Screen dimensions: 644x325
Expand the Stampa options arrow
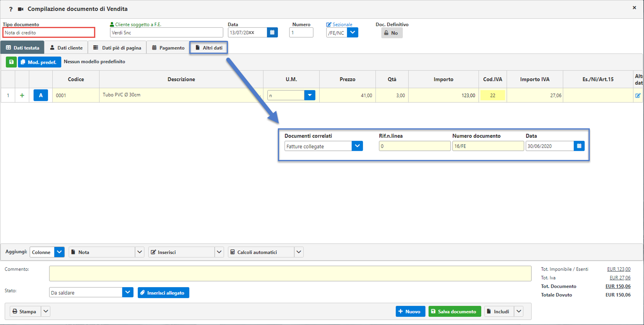point(46,311)
